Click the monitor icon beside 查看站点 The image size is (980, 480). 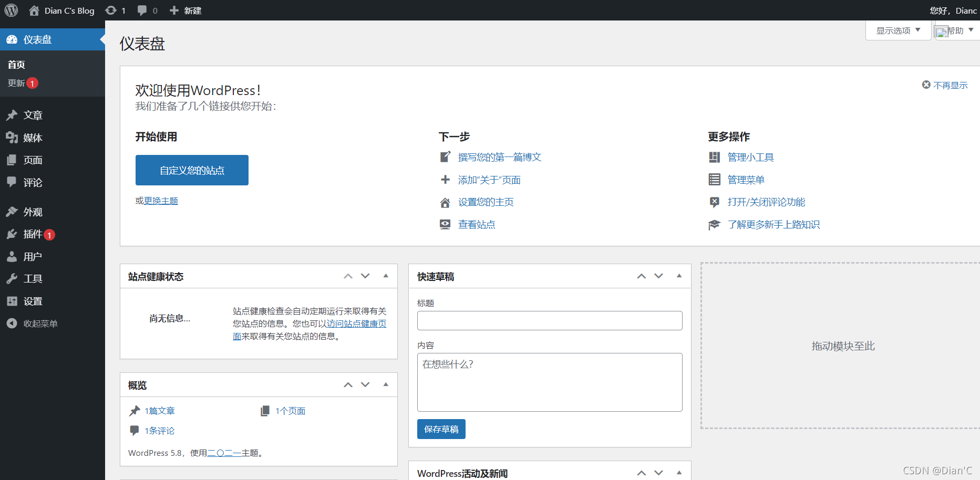[x=445, y=224]
